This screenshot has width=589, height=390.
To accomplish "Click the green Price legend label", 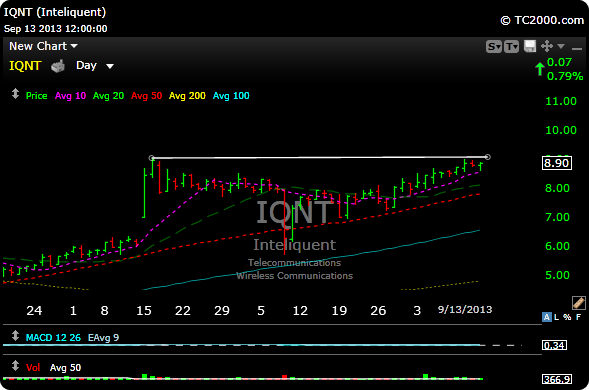I will coord(36,96).
